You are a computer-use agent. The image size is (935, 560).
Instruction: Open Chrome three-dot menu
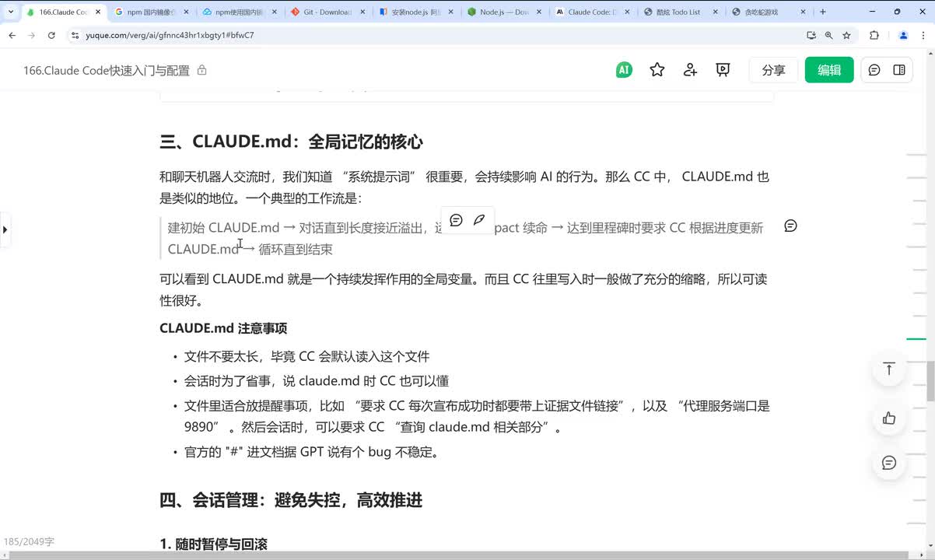923,36
